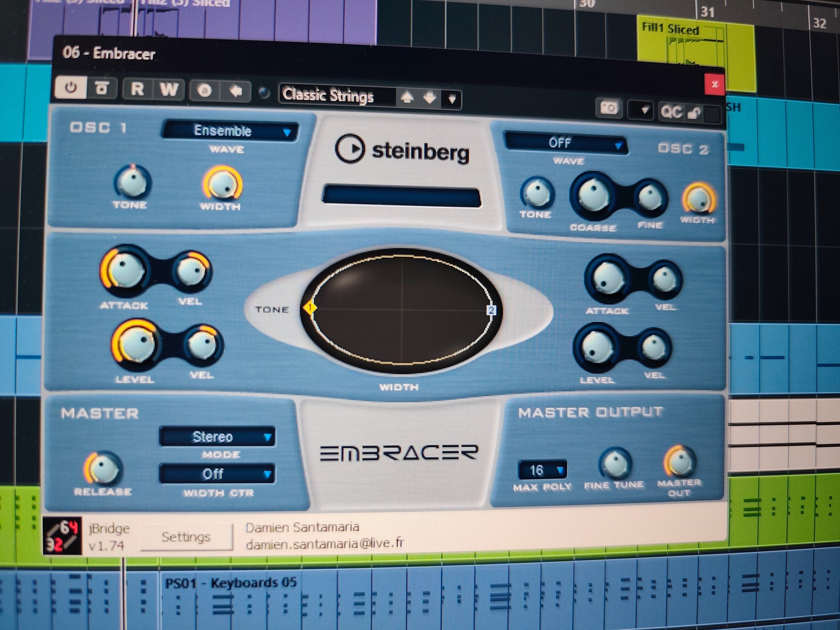This screenshot has width=840, height=630.
Task: Toggle the Embracer plug-in power button
Action: 71,88
